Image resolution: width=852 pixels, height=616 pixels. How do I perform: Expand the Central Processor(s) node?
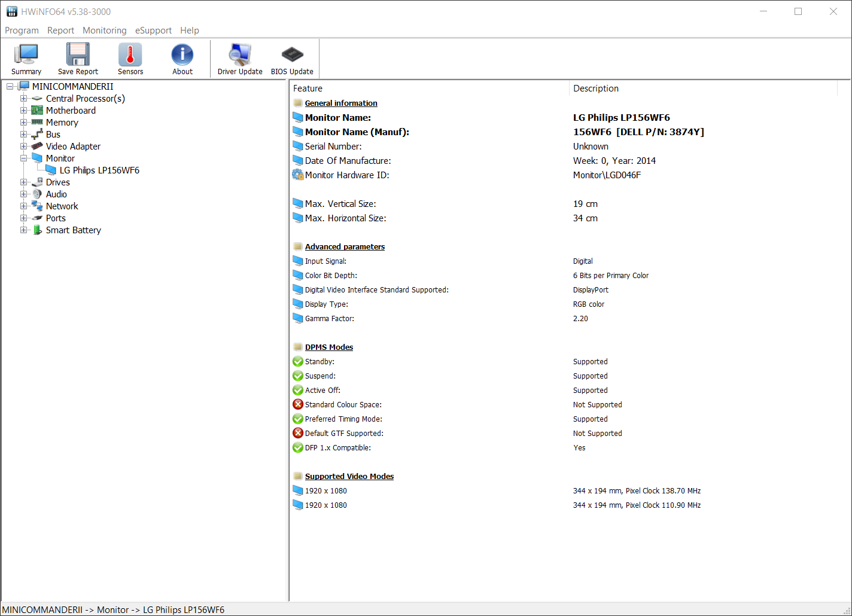pyautogui.click(x=24, y=99)
